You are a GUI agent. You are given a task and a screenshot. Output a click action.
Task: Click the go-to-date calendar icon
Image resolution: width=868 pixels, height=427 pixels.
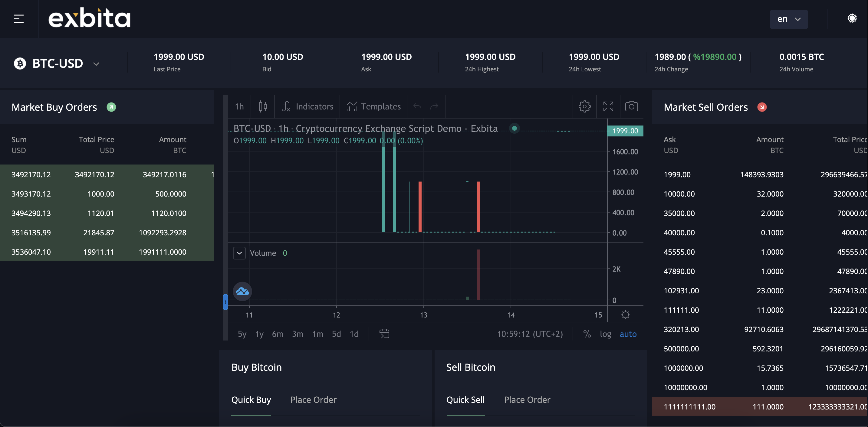click(x=384, y=334)
